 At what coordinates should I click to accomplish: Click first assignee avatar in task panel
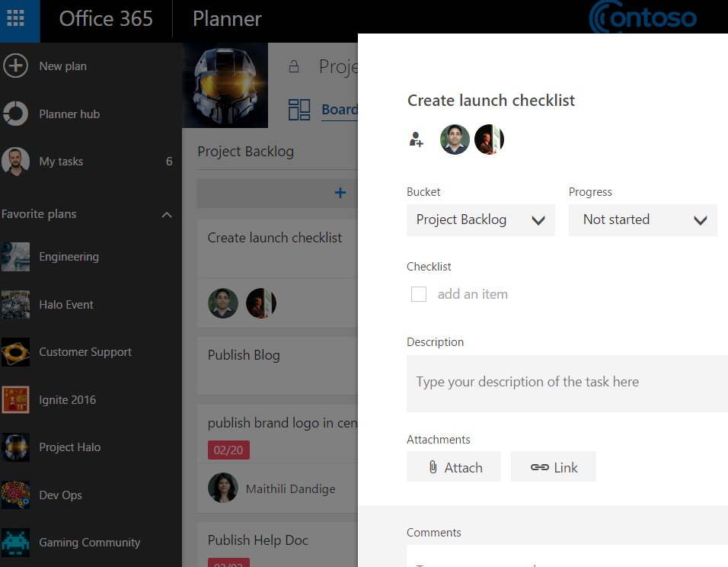455,139
